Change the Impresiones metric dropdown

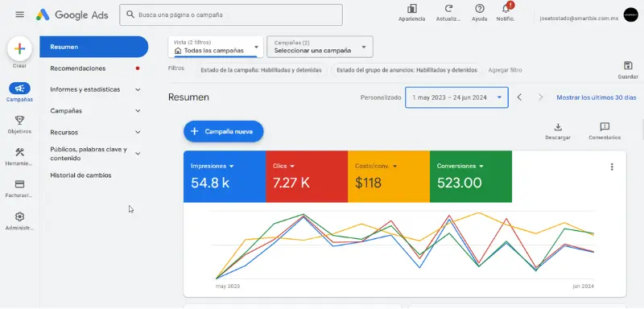tap(213, 167)
